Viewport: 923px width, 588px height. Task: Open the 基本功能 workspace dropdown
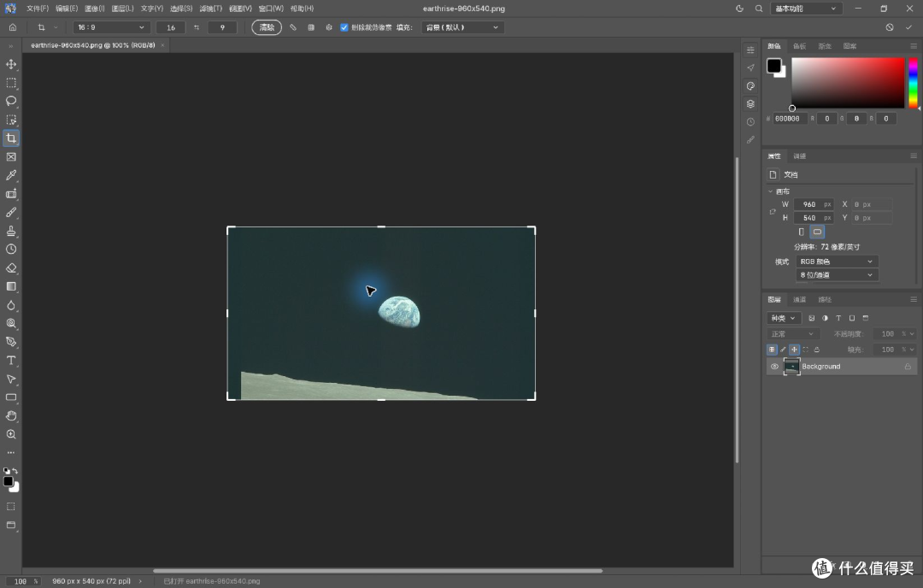pyautogui.click(x=806, y=9)
